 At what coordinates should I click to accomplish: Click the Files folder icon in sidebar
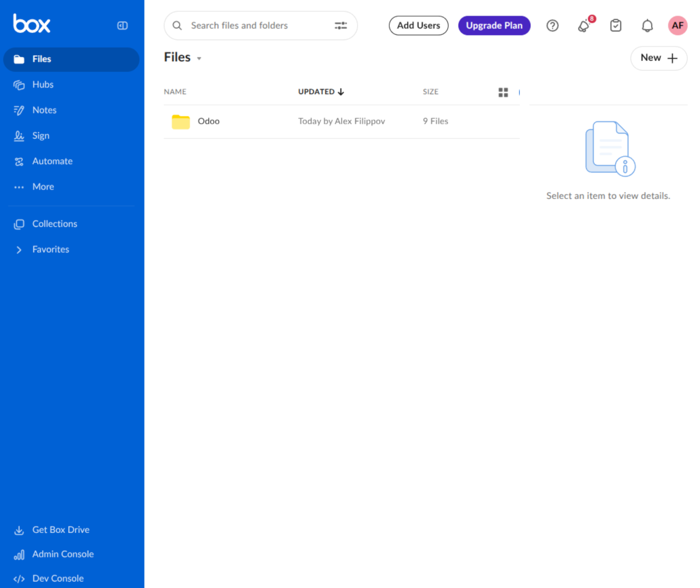[x=19, y=59]
